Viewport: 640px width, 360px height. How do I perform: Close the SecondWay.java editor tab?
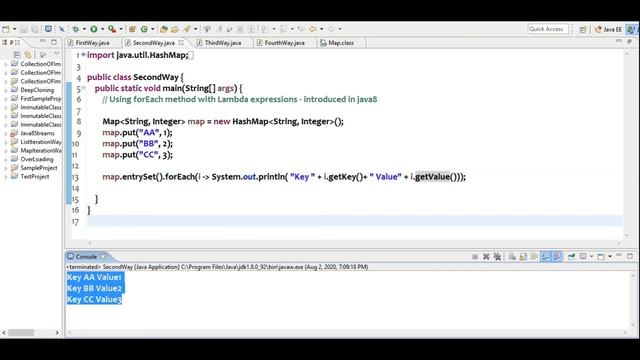(181, 42)
